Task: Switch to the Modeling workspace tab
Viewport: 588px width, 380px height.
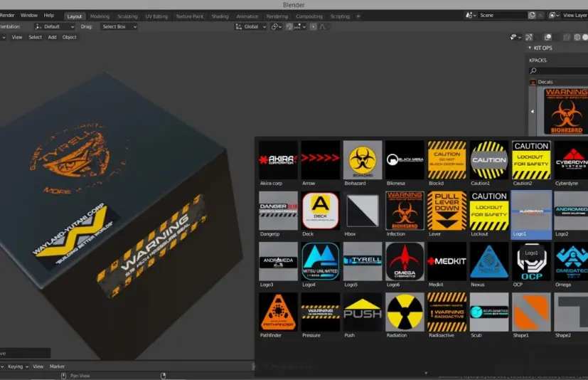Action: [x=100, y=16]
